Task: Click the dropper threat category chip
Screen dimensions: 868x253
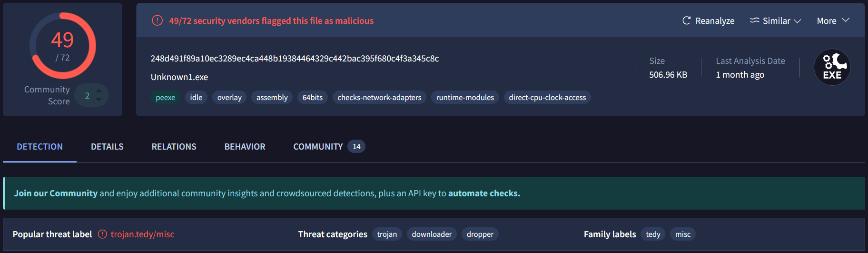Action: pos(480,234)
